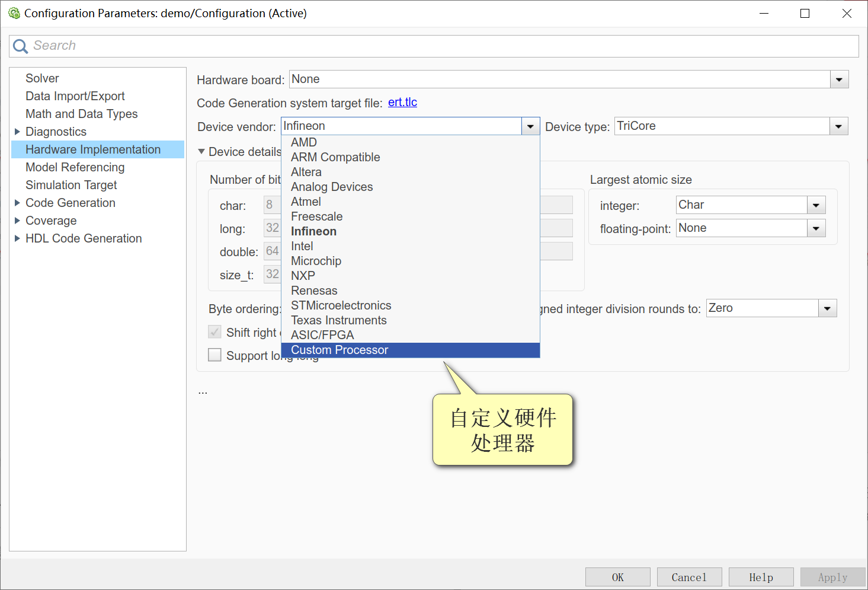Select Custom Processor option
Viewport: 868px width, 590px height.
(x=411, y=350)
